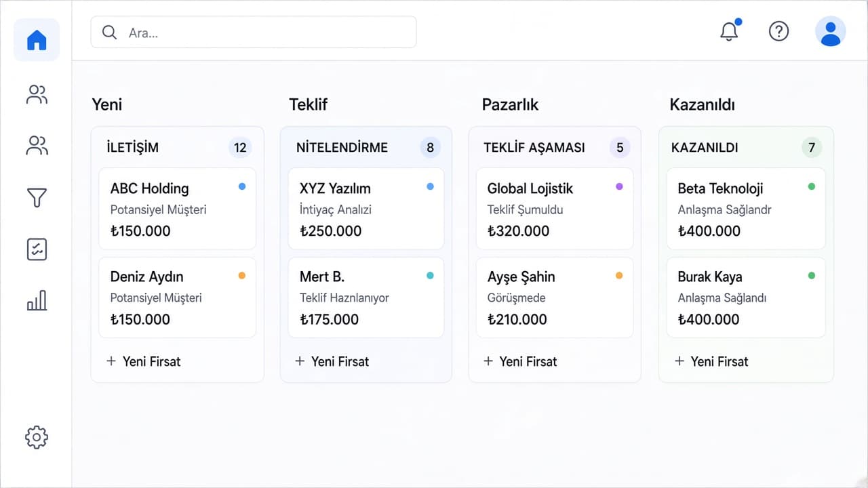Add Yeni Firsat in NİTELENDİRME column
The image size is (868, 488).
(x=332, y=361)
